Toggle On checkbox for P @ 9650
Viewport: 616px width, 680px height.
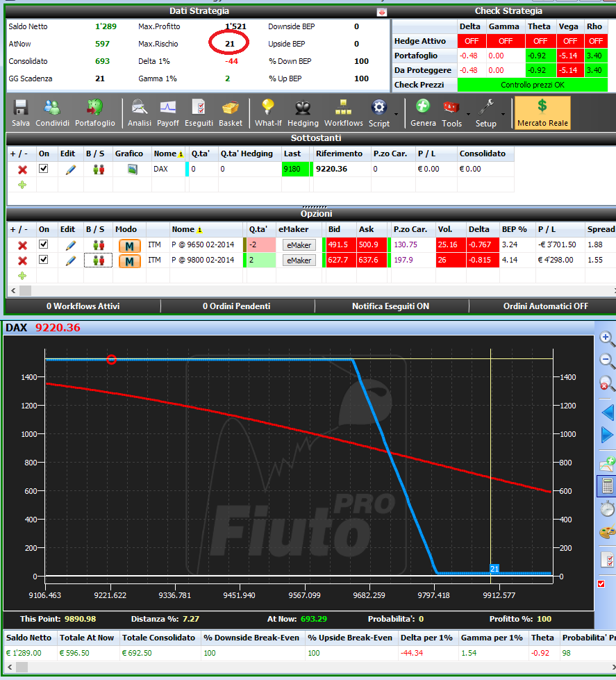[x=43, y=244]
